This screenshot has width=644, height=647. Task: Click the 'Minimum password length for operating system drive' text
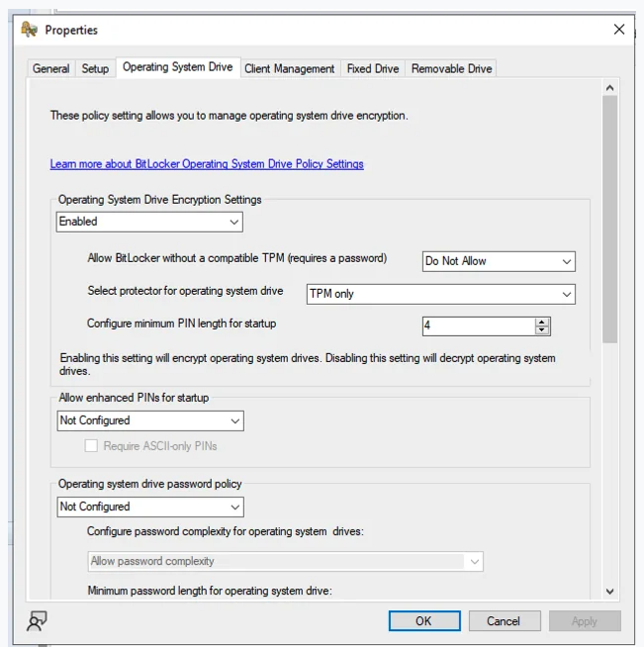pyautogui.click(x=210, y=591)
